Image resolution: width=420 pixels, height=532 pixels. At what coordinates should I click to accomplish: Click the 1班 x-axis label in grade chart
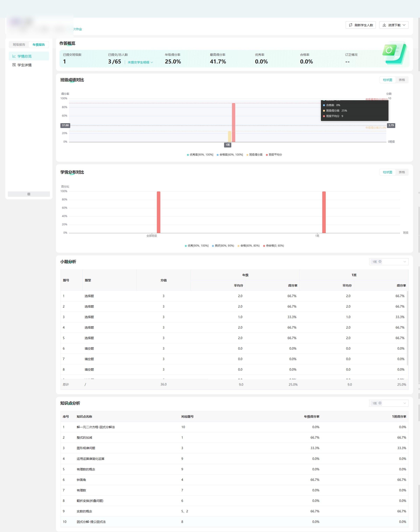pyautogui.click(x=228, y=145)
